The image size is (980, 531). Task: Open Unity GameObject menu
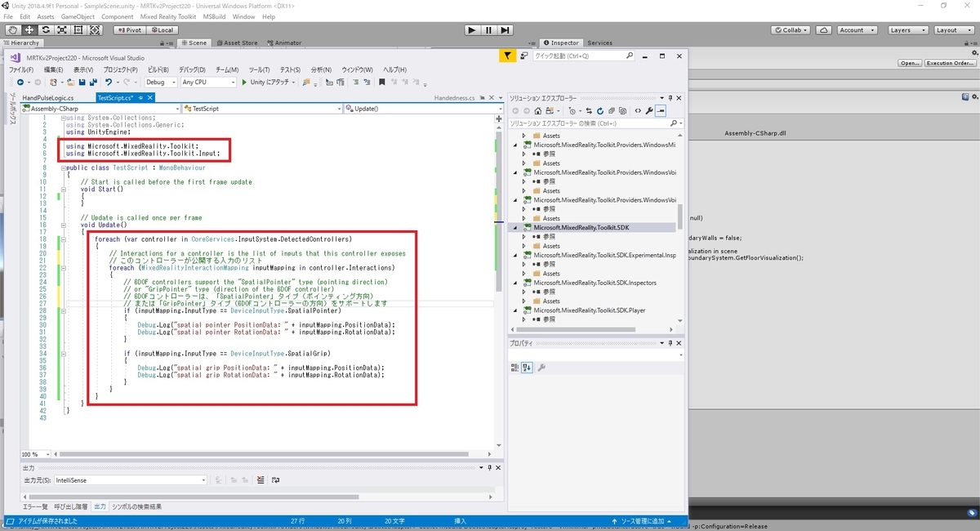click(78, 16)
